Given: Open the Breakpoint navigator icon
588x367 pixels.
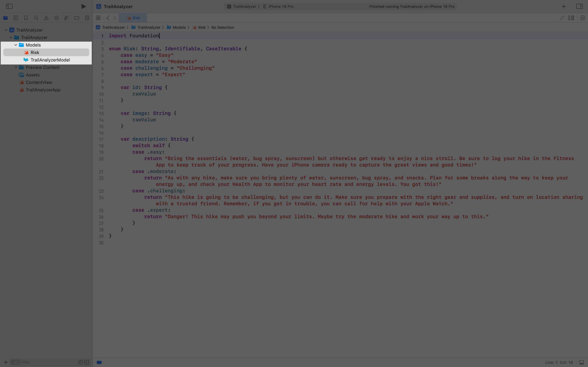Looking at the screenshot, I should [x=77, y=18].
